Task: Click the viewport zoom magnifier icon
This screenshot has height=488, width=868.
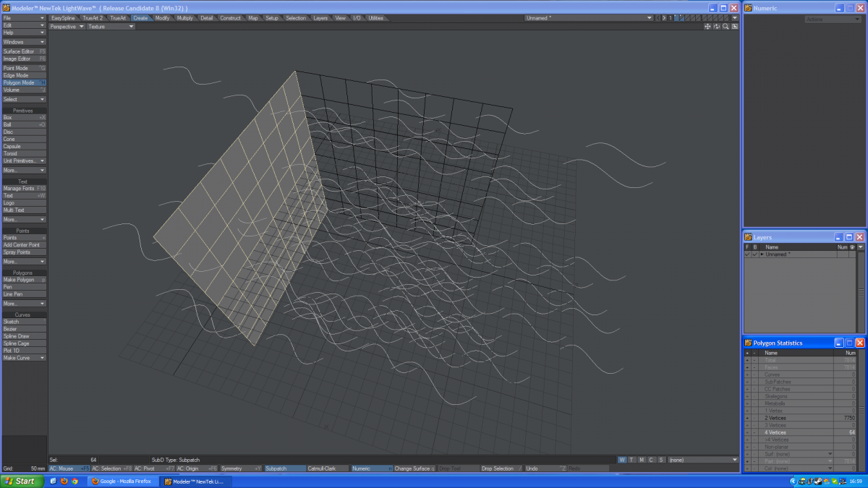Action: point(726,26)
